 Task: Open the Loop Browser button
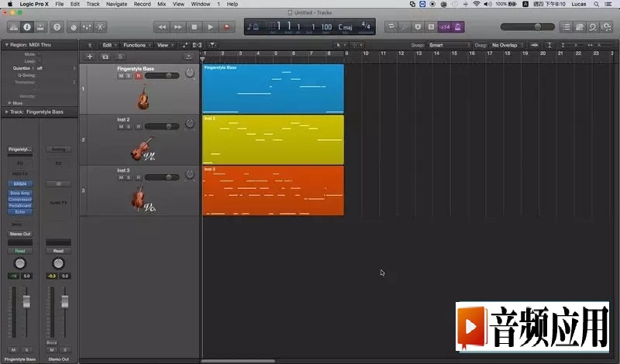[x=593, y=27]
